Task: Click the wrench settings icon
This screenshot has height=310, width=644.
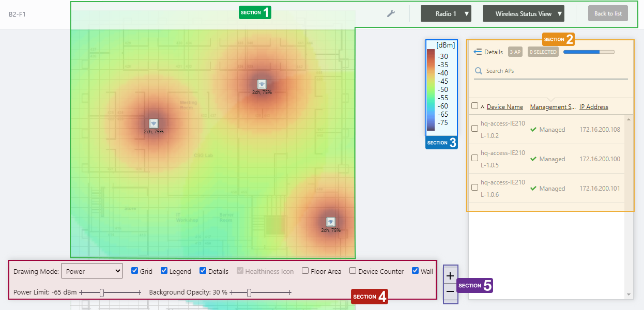Action: click(391, 13)
